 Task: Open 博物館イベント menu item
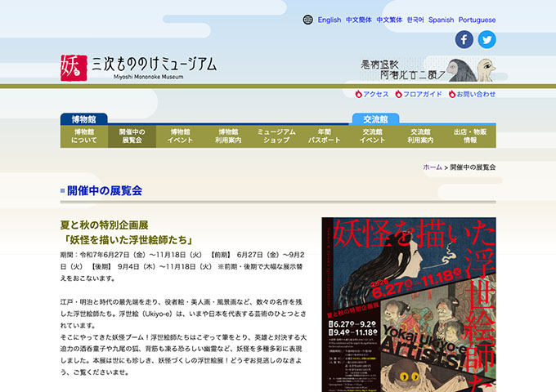pyautogui.click(x=180, y=136)
